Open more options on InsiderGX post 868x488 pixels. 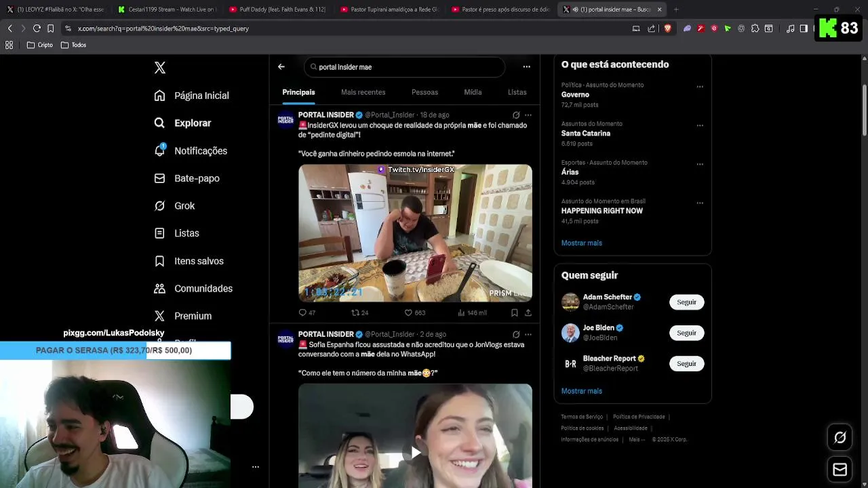point(528,115)
